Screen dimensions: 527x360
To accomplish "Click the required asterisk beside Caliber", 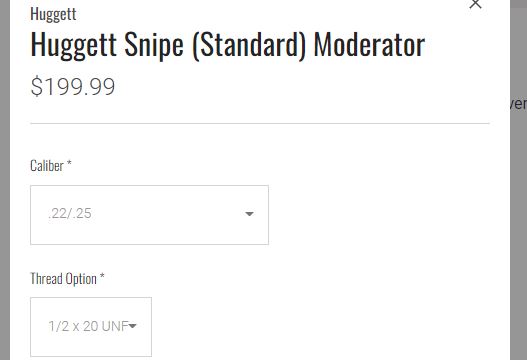I will (69, 163).
